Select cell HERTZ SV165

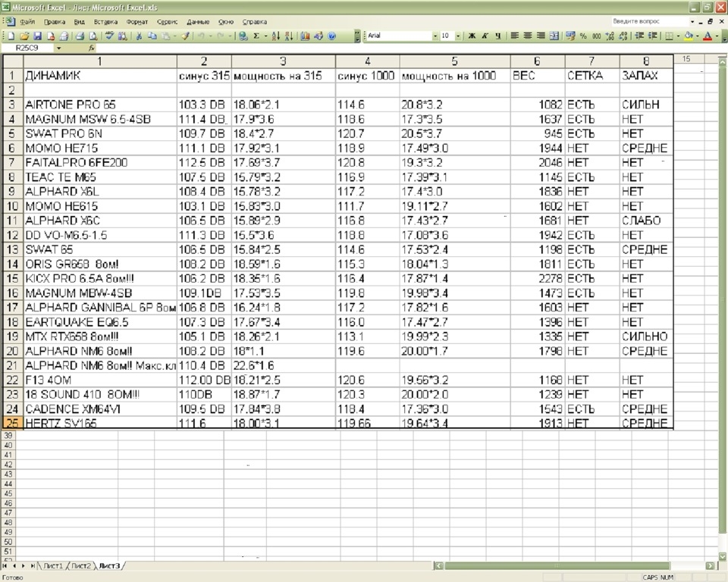[100, 423]
